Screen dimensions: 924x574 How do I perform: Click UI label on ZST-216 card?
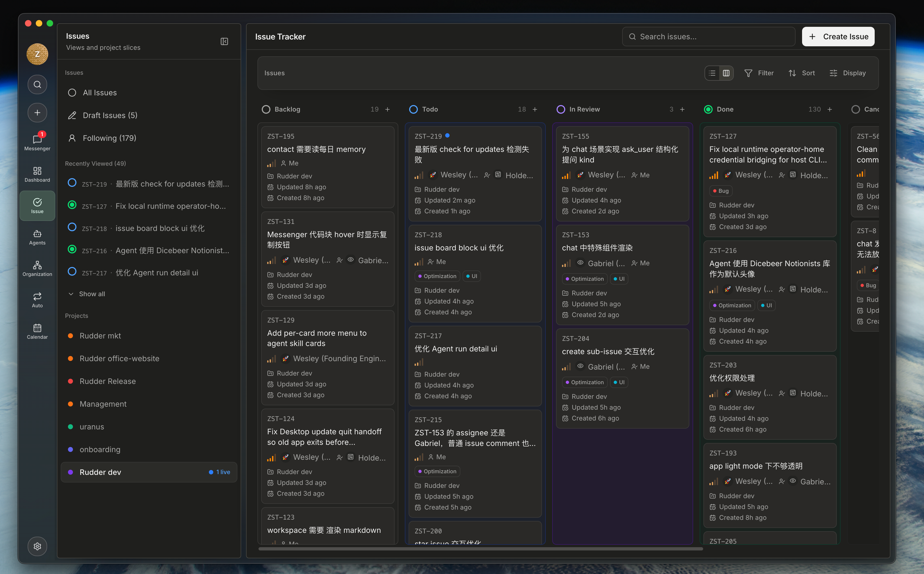(x=766, y=305)
